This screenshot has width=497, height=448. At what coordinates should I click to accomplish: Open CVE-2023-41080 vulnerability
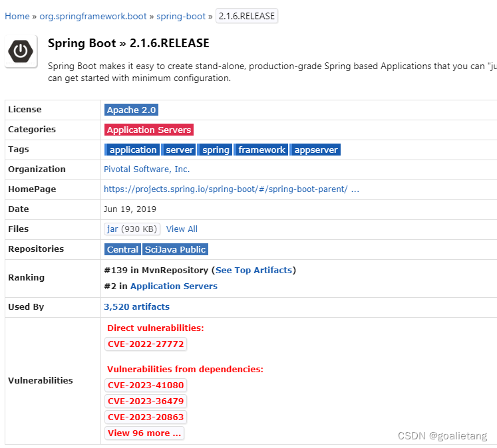(146, 386)
